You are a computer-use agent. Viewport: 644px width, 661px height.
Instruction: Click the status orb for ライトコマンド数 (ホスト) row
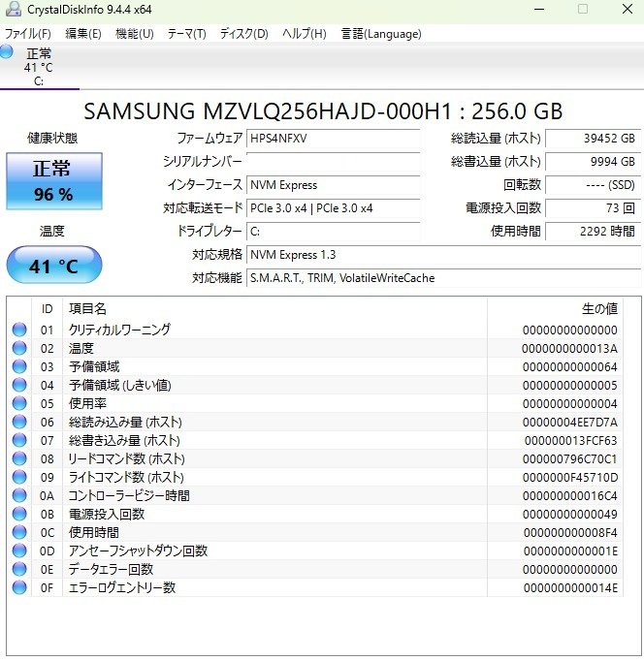19,477
